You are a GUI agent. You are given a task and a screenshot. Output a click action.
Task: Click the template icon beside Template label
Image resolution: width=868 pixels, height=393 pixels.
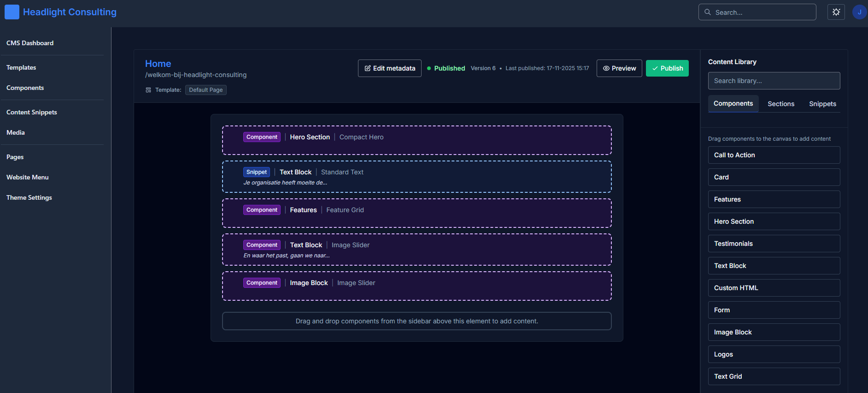coord(148,90)
